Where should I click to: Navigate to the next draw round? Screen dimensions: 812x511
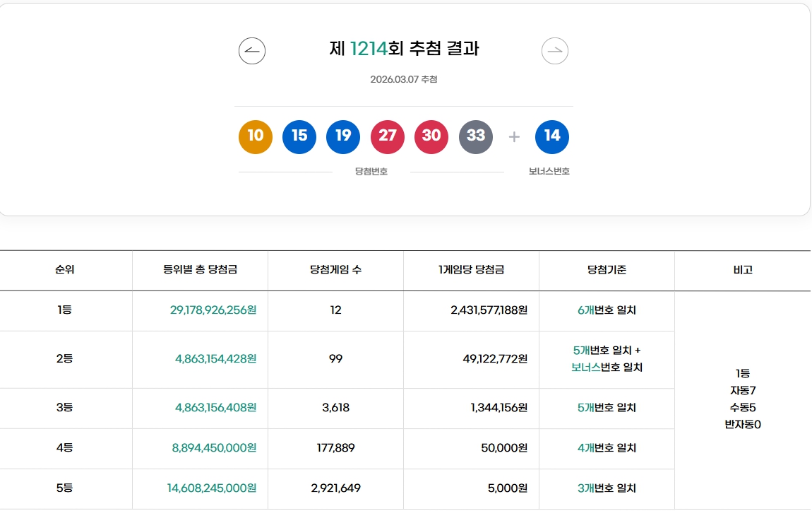click(x=554, y=50)
